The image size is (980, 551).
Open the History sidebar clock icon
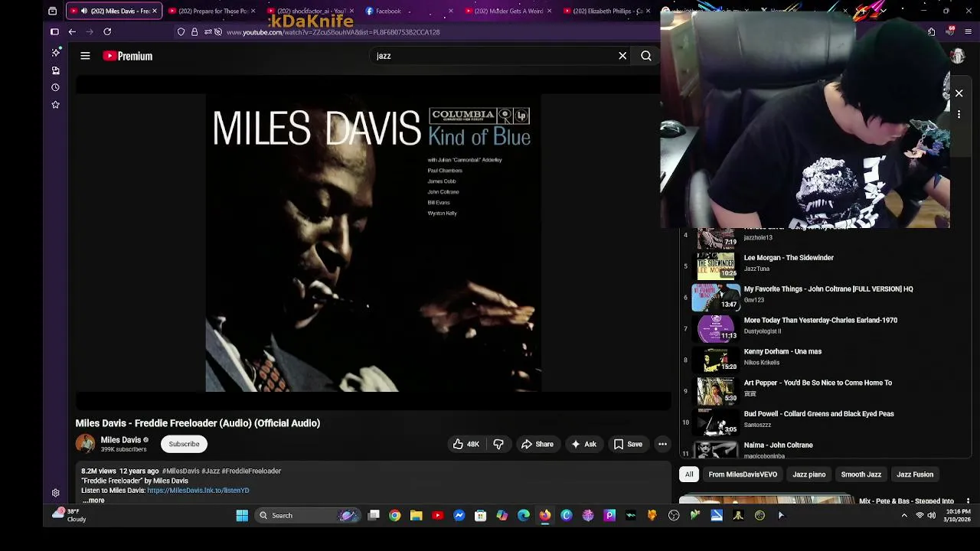pyautogui.click(x=55, y=87)
